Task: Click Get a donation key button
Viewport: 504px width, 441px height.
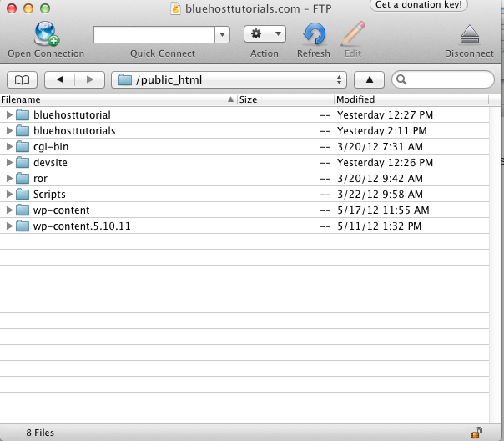Action: pyautogui.click(x=419, y=5)
